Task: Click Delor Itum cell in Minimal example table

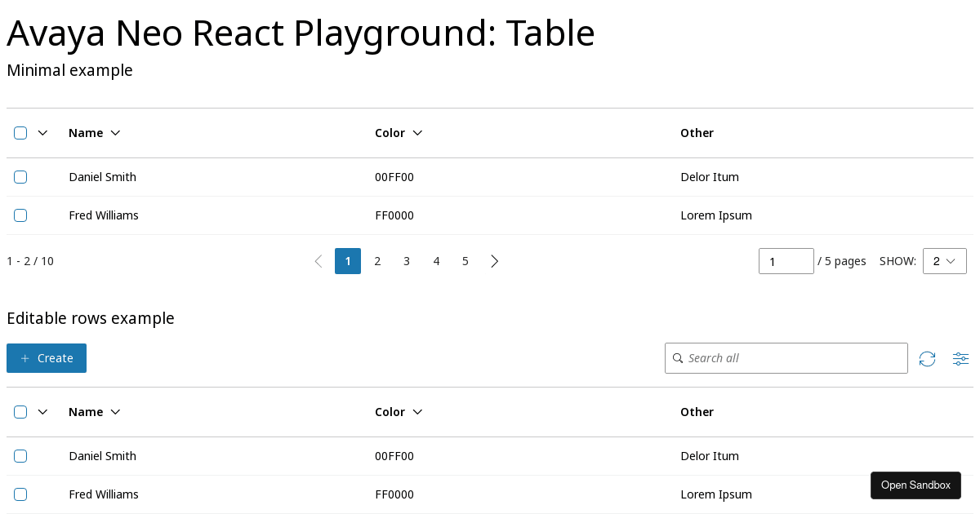Action: [x=710, y=177]
